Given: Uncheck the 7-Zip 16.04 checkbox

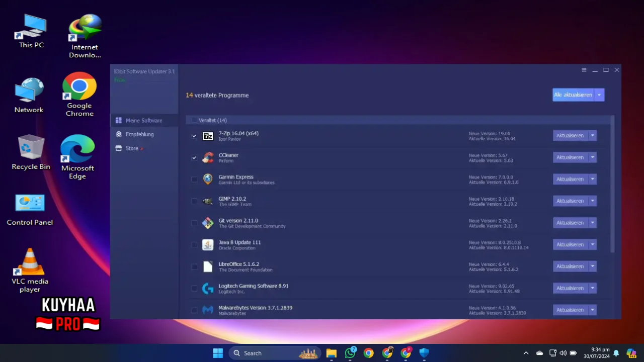Looking at the screenshot, I should coord(194,136).
